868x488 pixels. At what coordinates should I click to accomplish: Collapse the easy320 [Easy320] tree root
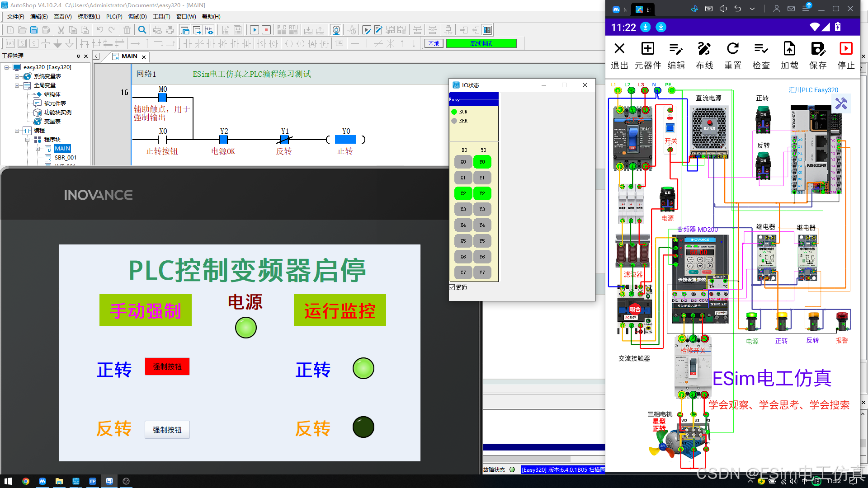click(7, 67)
